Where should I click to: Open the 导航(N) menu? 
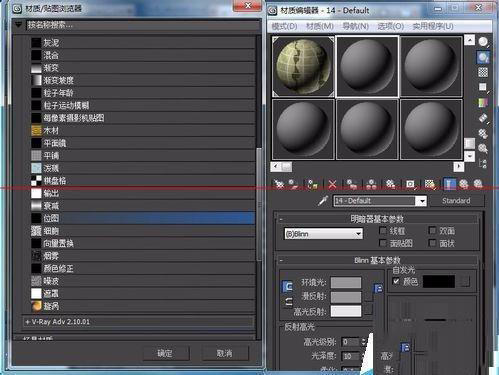(x=355, y=26)
